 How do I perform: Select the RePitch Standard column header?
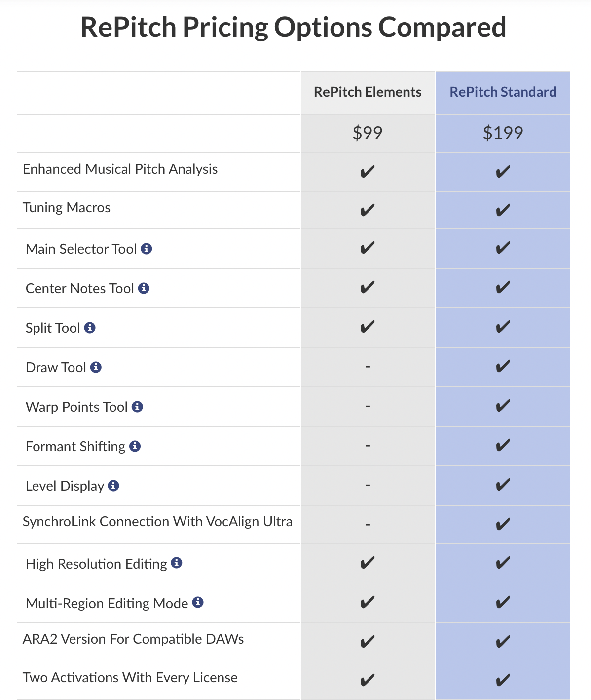tap(503, 92)
